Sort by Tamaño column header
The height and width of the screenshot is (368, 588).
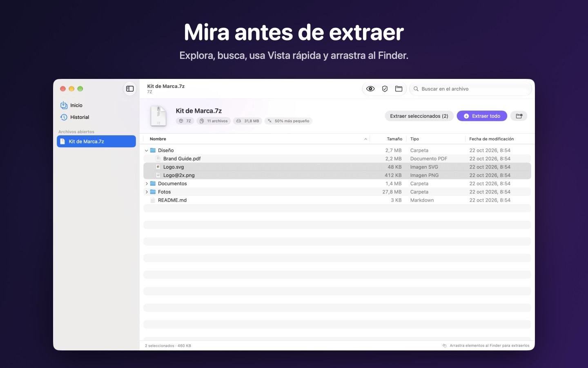tap(394, 139)
